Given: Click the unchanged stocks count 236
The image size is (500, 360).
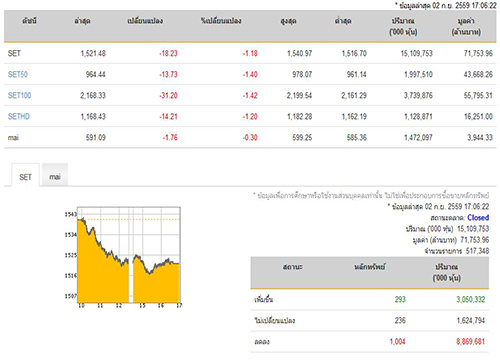Looking at the screenshot, I should [400, 320].
